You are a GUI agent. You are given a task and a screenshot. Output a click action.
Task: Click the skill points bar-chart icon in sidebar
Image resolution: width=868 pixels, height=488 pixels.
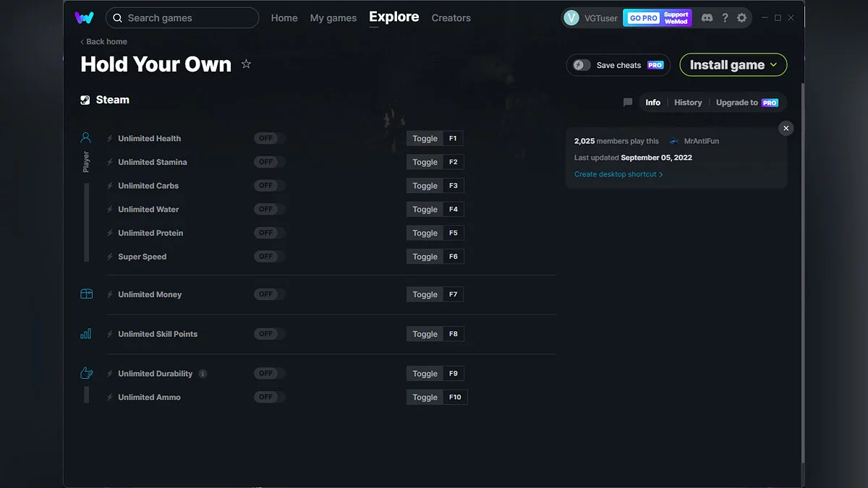point(86,333)
